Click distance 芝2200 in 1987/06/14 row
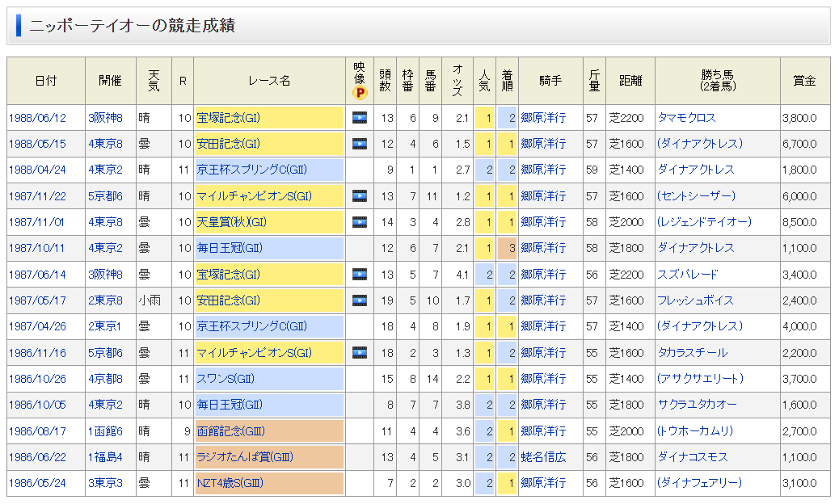 tap(626, 274)
